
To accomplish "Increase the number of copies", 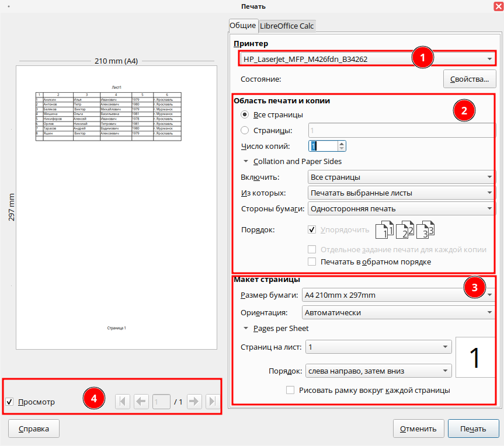I will click(342, 143).
